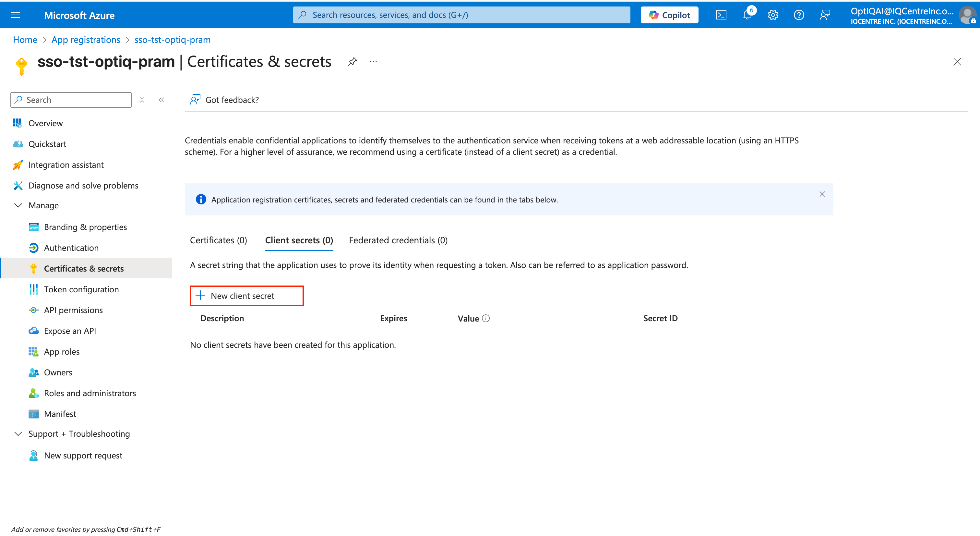Switch to the Certificates (0) tab
This screenshot has width=980, height=536.
[218, 240]
